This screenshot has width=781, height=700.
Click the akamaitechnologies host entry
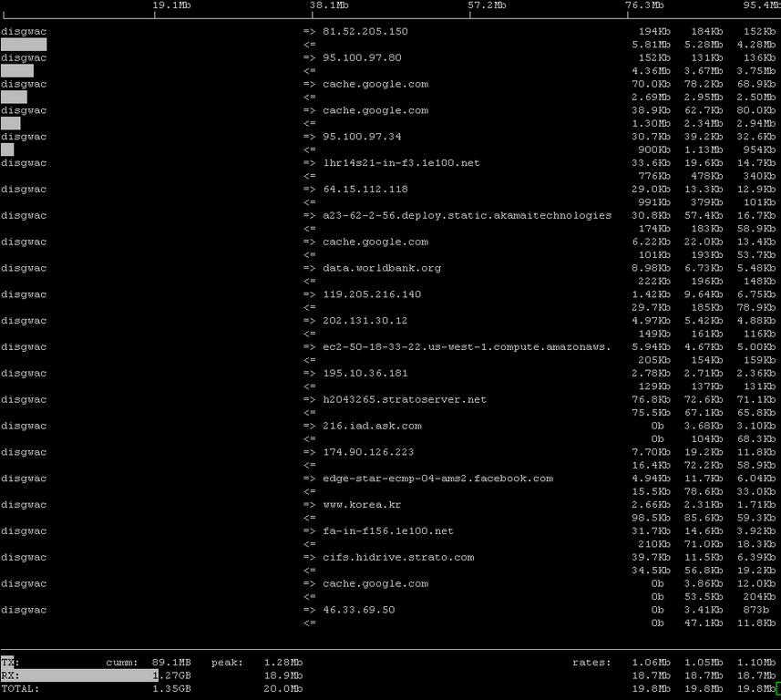[467, 216]
